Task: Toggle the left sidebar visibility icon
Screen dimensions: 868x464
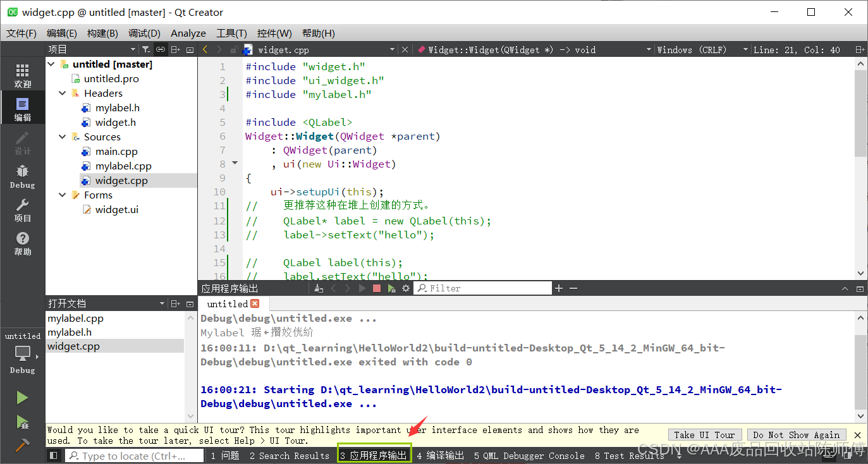Action: (53, 455)
